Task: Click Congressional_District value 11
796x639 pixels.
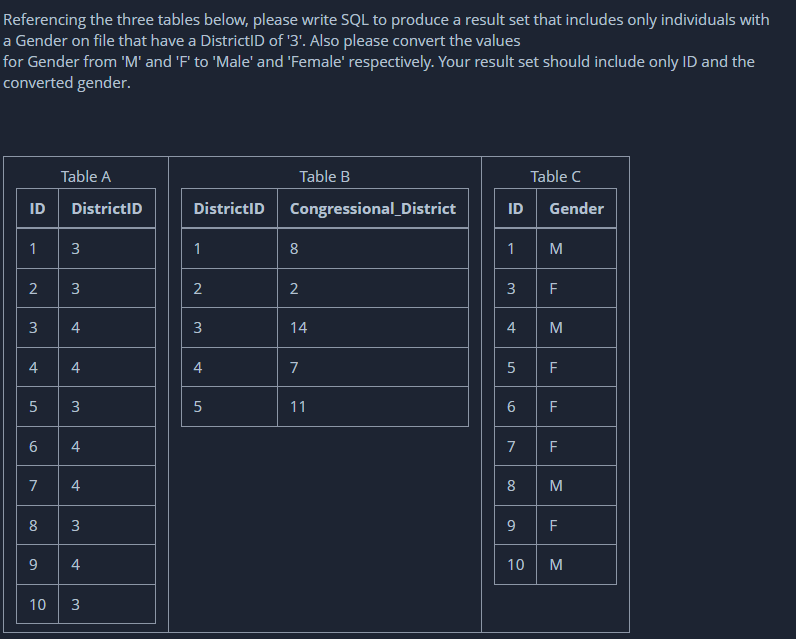Action: click(373, 407)
